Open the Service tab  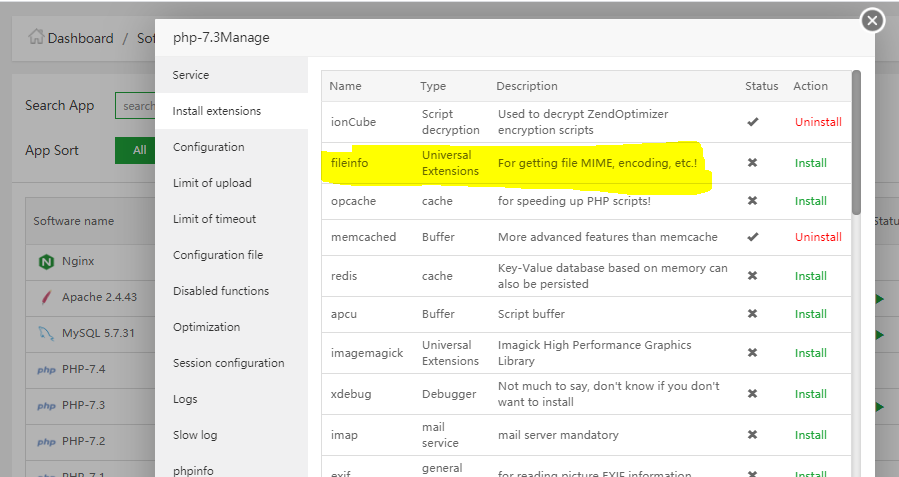tap(191, 75)
